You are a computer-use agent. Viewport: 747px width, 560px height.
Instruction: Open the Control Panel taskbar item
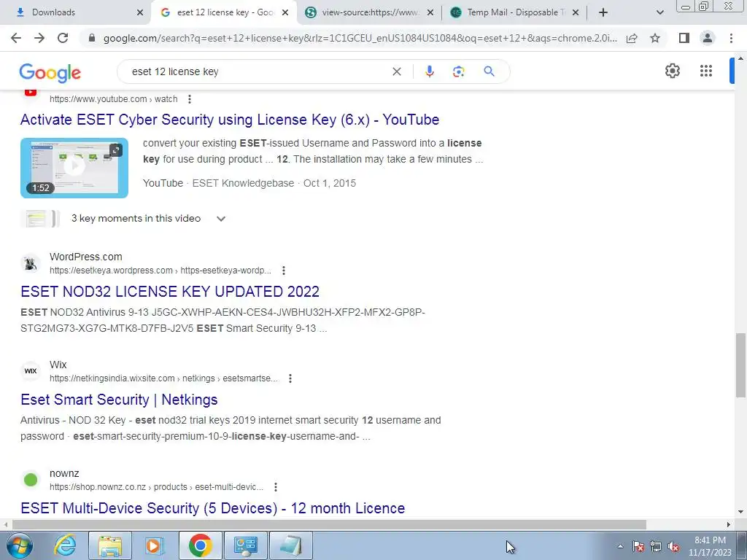(x=245, y=545)
